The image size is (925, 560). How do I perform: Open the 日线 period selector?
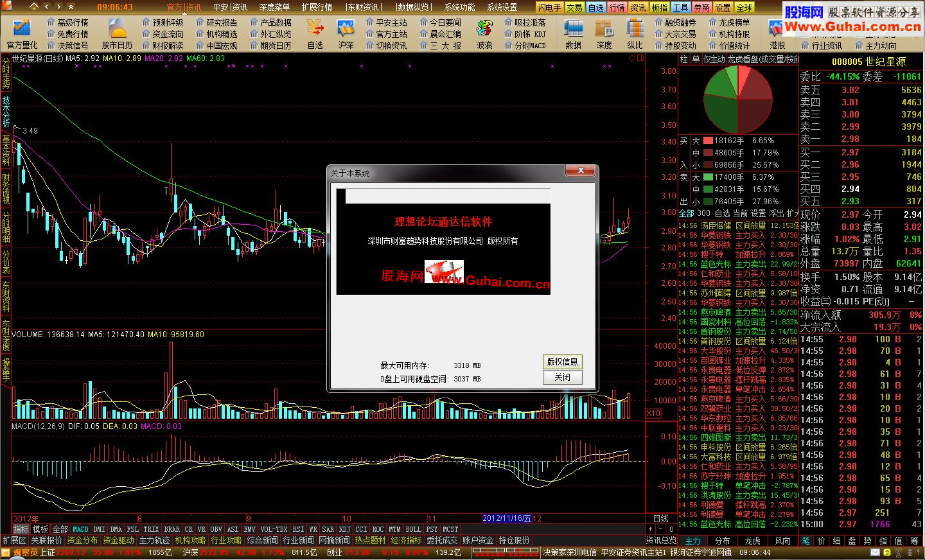(x=661, y=518)
